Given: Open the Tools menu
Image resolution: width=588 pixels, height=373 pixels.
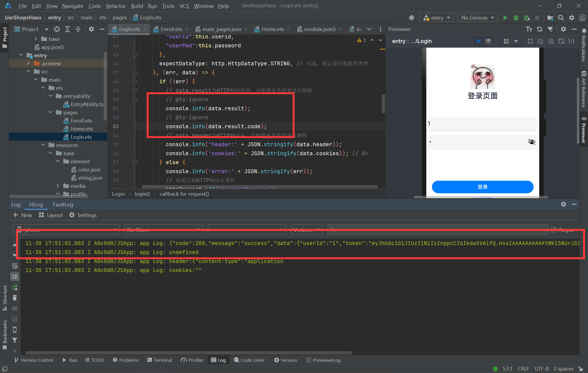Looking at the screenshot, I should [168, 6].
